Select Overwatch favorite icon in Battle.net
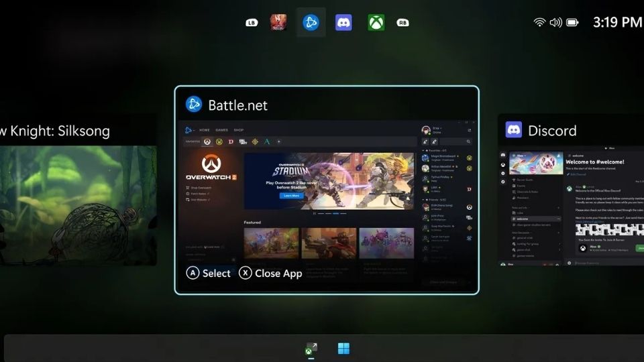The height and width of the screenshot is (362, 644). point(207,141)
